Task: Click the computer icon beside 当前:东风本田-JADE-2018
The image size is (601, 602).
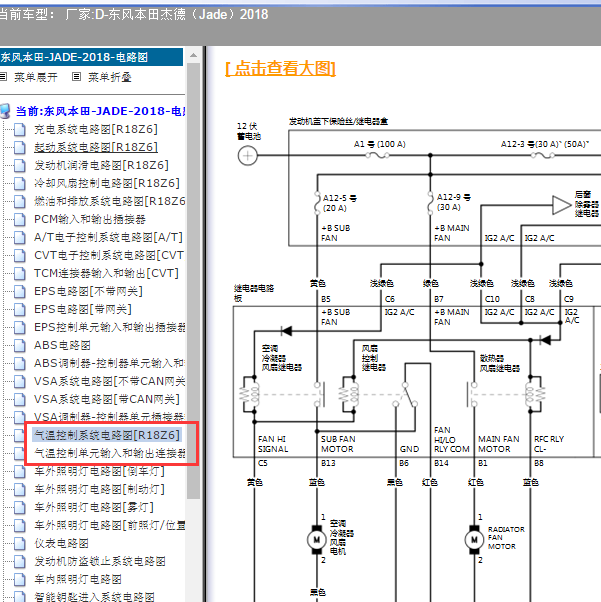Action: pyautogui.click(x=6, y=111)
